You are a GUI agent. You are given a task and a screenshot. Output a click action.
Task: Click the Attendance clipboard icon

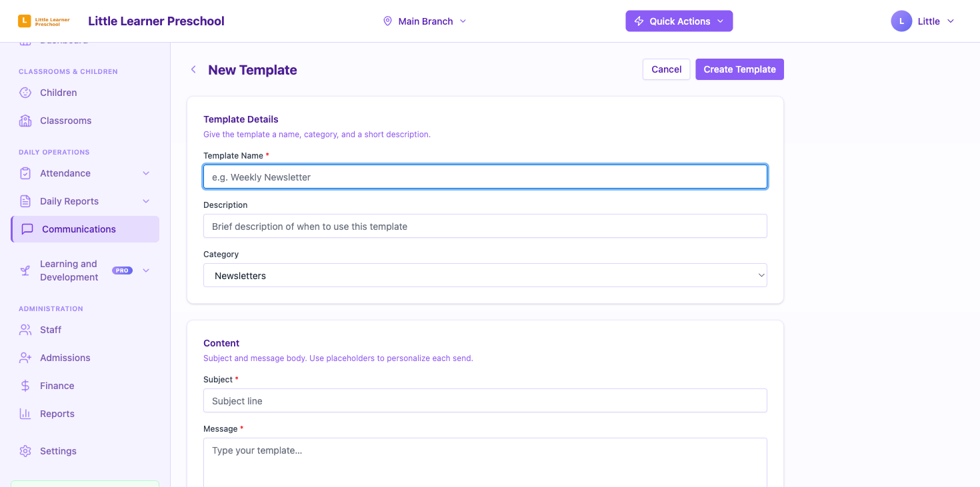tap(25, 173)
